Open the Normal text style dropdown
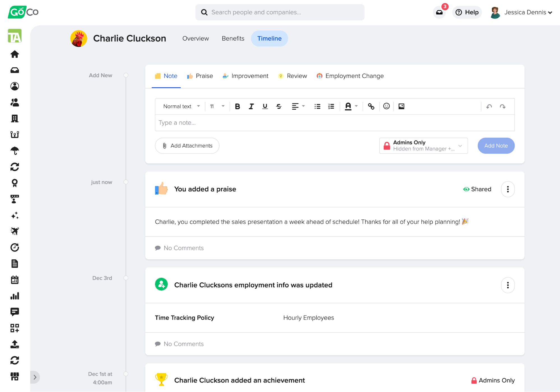Viewport: 560px width, 392px height. click(182, 106)
